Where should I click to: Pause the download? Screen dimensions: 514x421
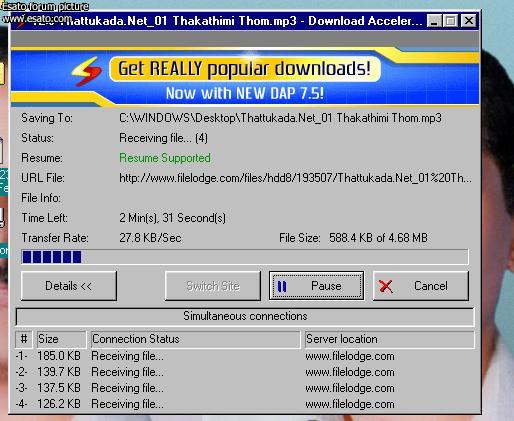316,286
